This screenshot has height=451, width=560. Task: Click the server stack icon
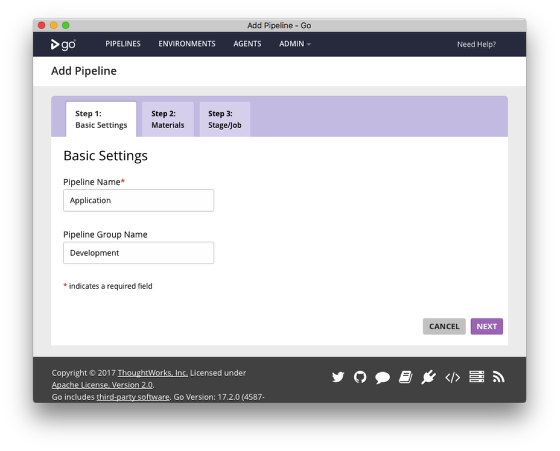[x=476, y=377]
